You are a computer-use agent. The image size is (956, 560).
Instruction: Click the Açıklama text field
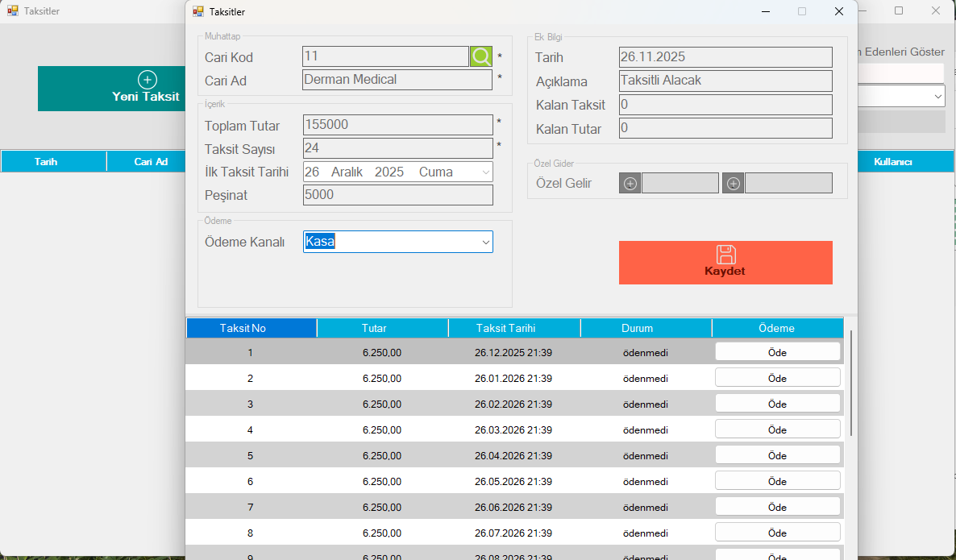click(725, 81)
